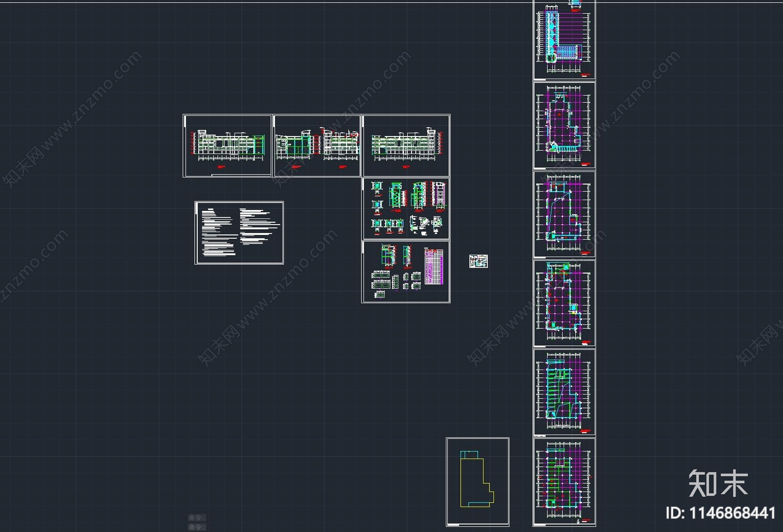The width and height of the screenshot is (783, 532).
Task: Click the white text design notes sheet
Action: [x=239, y=232]
